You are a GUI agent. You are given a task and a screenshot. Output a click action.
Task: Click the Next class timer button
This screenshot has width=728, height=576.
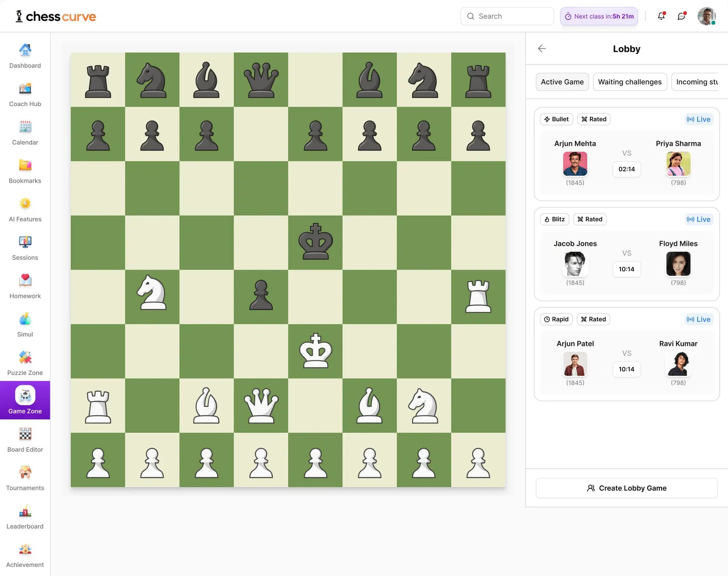click(599, 16)
